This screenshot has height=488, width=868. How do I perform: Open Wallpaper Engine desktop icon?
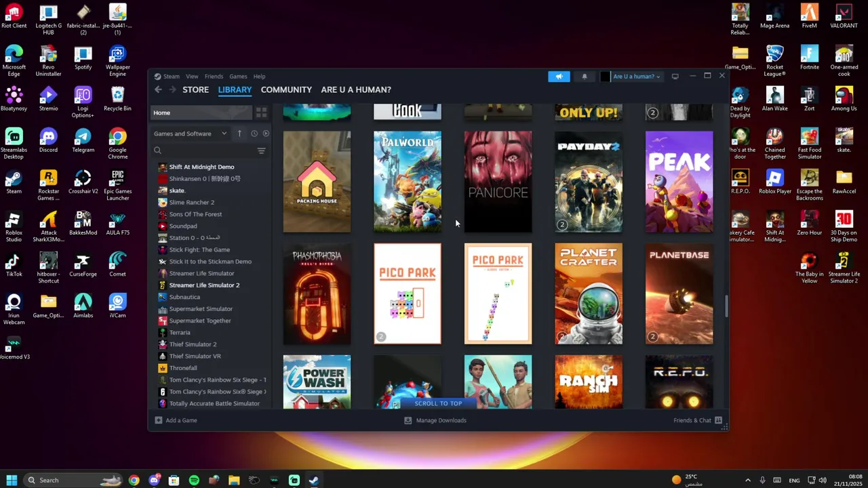(117, 62)
